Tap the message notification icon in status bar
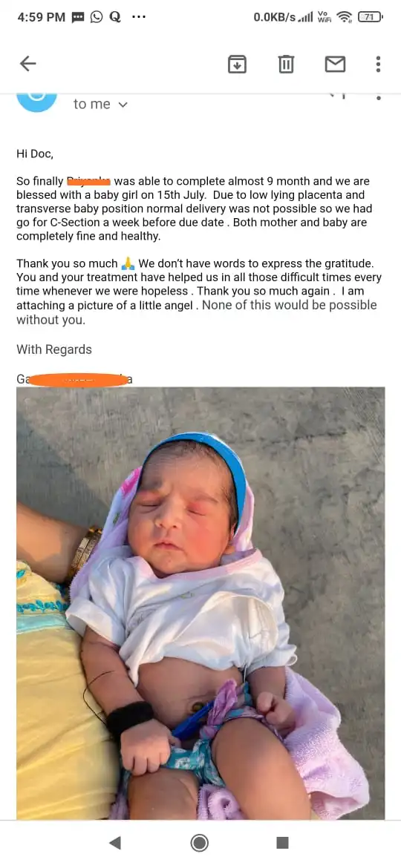The height and width of the screenshot is (868, 401). [x=78, y=17]
